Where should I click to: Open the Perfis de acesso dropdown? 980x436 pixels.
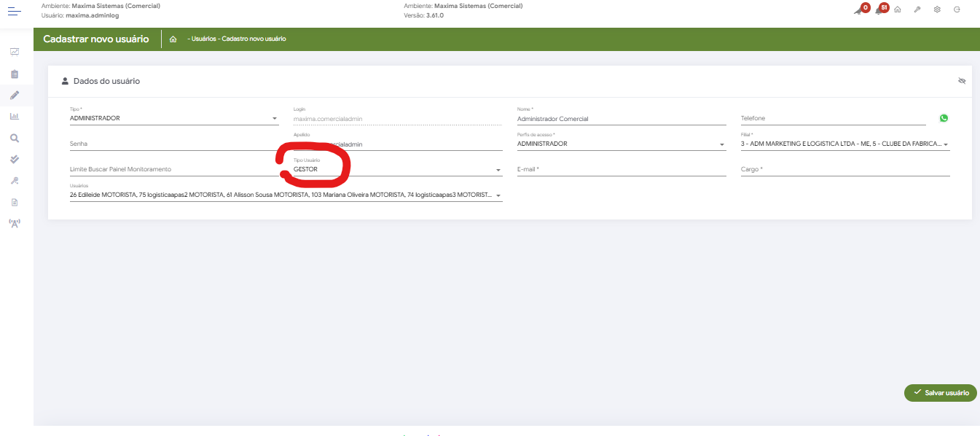622,144
